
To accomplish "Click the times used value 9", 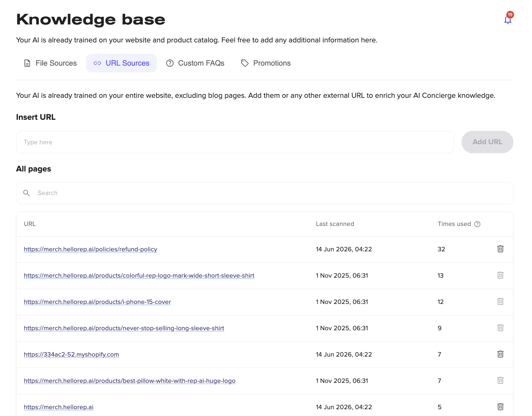I will [440, 328].
